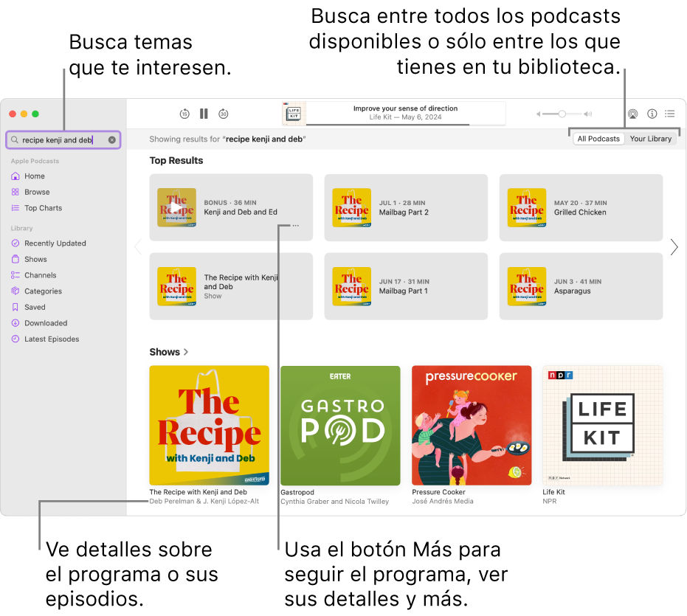
Task: Adjust the volume slider
Action: pos(563,114)
